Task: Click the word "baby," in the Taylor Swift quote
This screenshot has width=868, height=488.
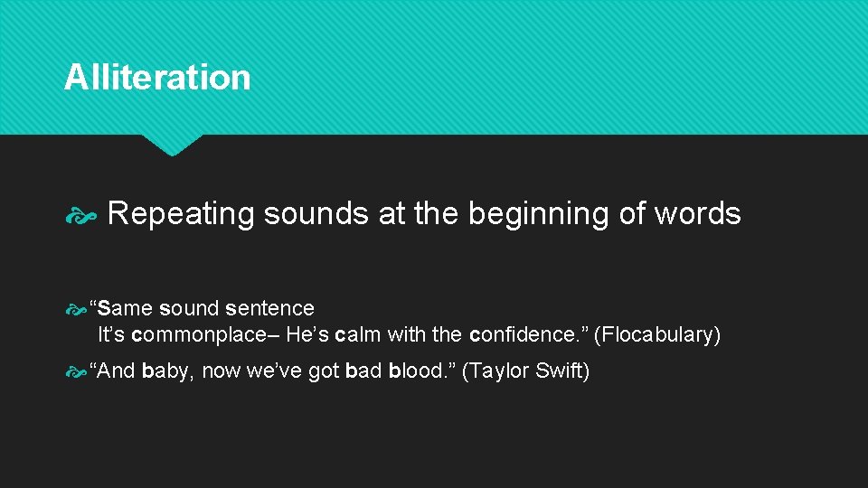Action: click(168, 371)
